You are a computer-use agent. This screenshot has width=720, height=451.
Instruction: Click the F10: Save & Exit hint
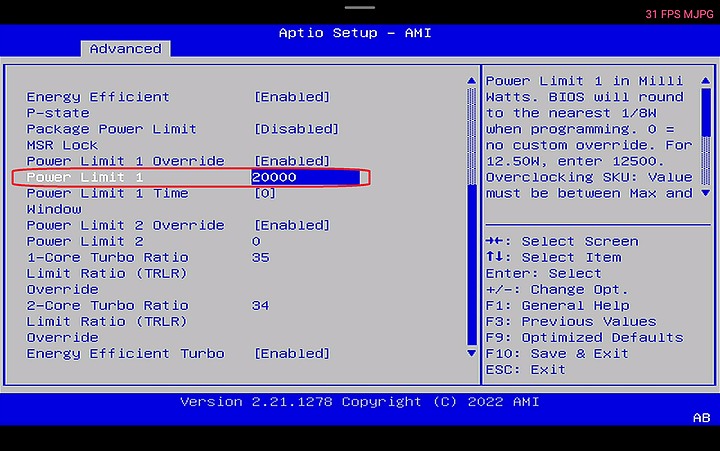(x=557, y=354)
